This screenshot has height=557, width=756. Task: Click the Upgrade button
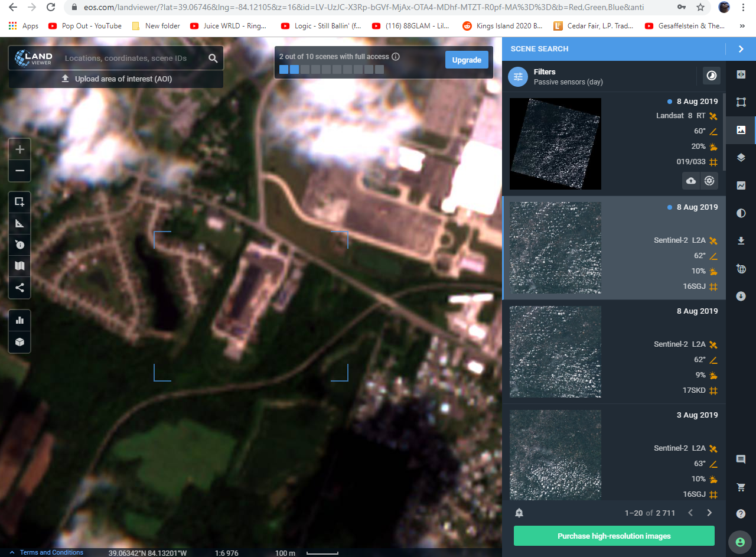[x=467, y=60]
